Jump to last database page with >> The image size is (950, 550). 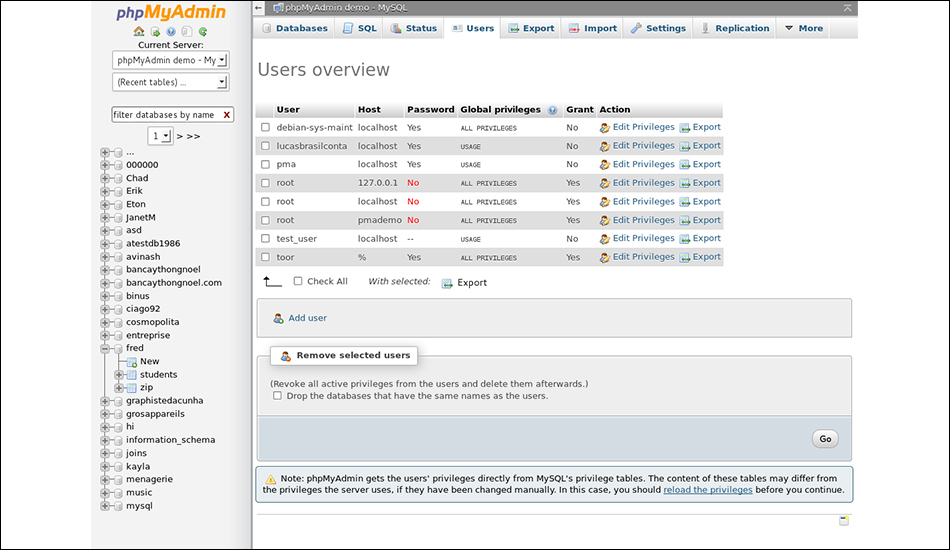(193, 136)
